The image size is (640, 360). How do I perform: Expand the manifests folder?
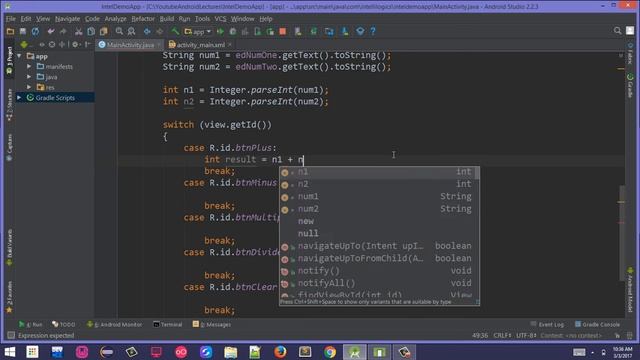coord(29,66)
